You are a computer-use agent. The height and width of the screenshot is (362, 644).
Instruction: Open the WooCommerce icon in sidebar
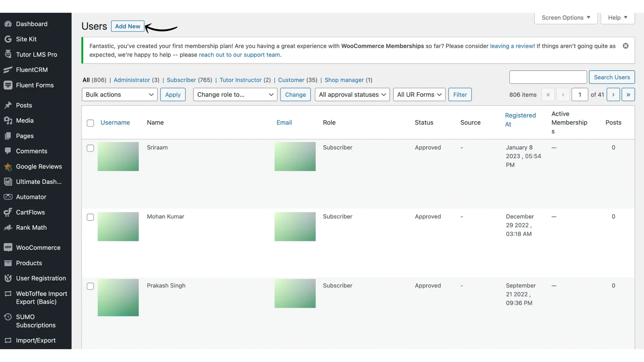point(8,247)
